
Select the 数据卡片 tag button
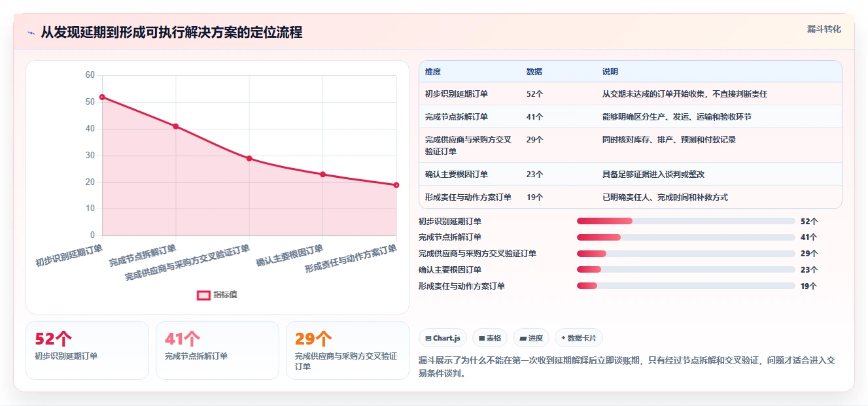coord(579,338)
